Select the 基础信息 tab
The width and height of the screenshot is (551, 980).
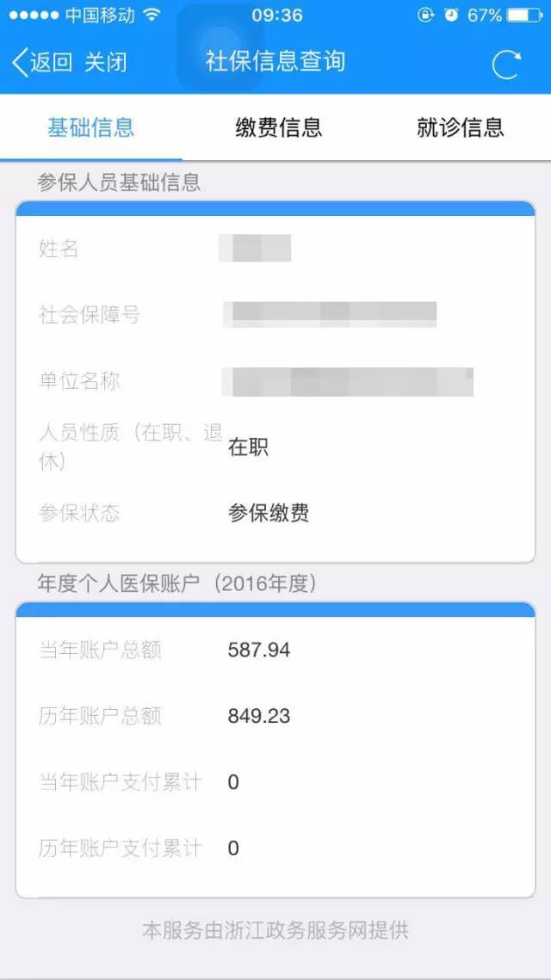(x=91, y=128)
